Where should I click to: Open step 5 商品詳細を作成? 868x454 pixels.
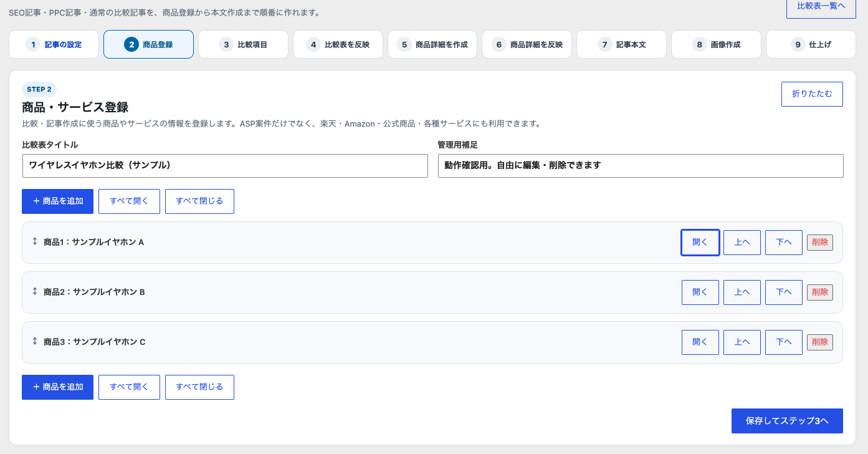pyautogui.click(x=432, y=44)
